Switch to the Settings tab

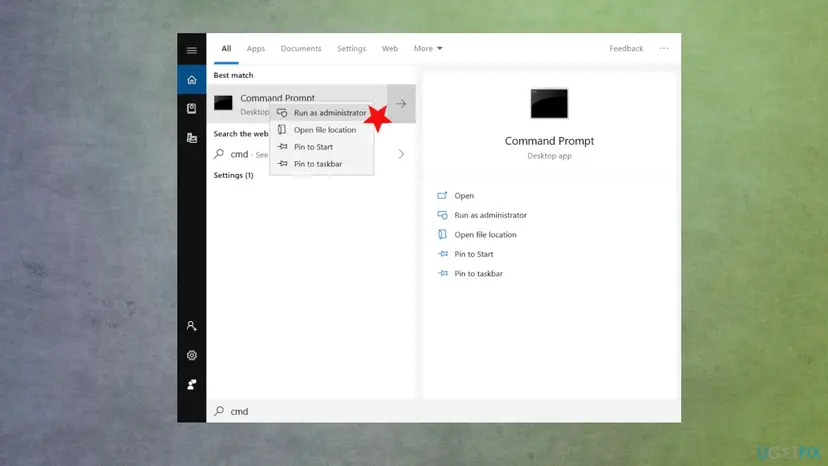click(x=351, y=49)
